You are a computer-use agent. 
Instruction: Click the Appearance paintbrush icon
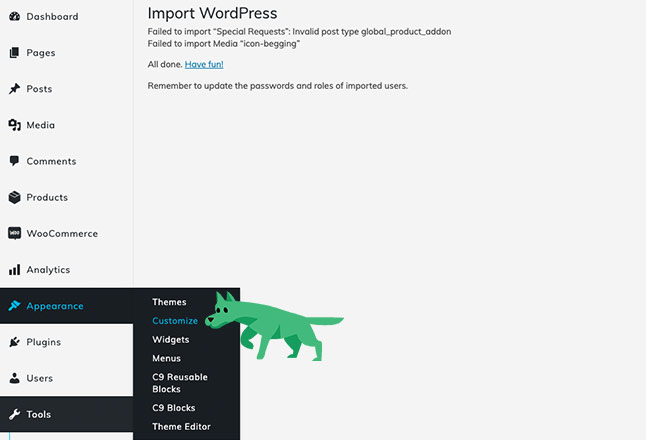(x=14, y=306)
